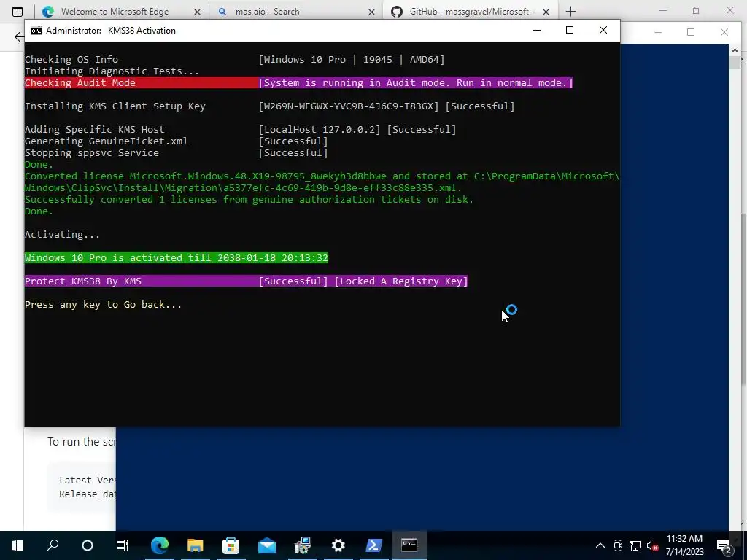The image size is (747, 560).
Task: Click "Stopping sppsvc Service" line
Action: point(177,153)
